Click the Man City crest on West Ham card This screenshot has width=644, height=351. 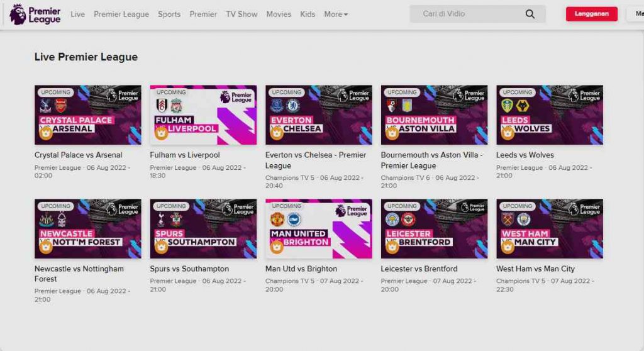pyautogui.click(x=524, y=220)
